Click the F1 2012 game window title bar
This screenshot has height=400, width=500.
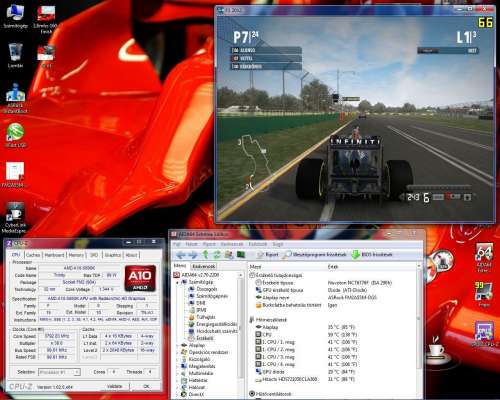click(337, 10)
